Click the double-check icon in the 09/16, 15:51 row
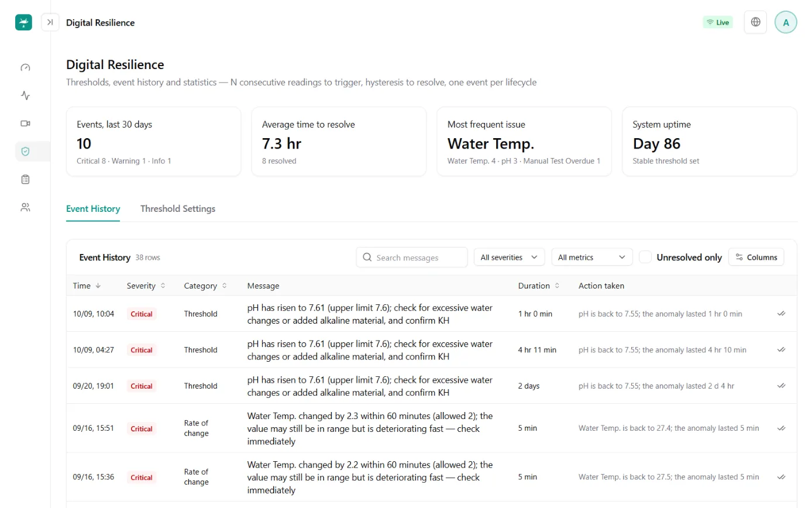The height and width of the screenshot is (508, 812). [781, 428]
